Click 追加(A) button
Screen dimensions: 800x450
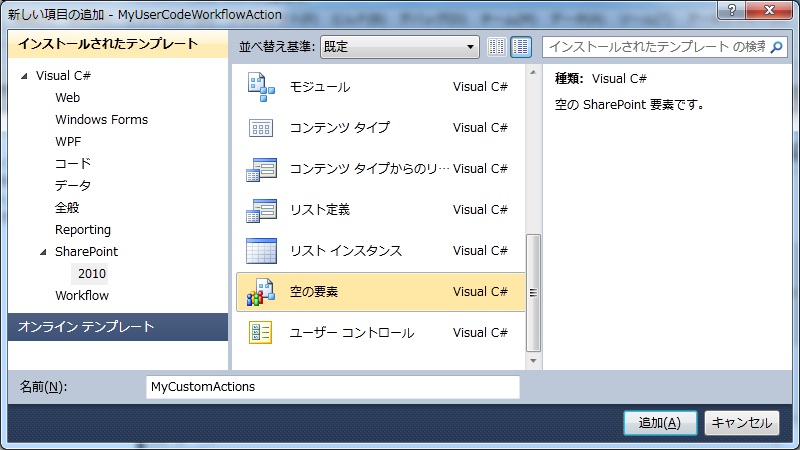point(660,423)
